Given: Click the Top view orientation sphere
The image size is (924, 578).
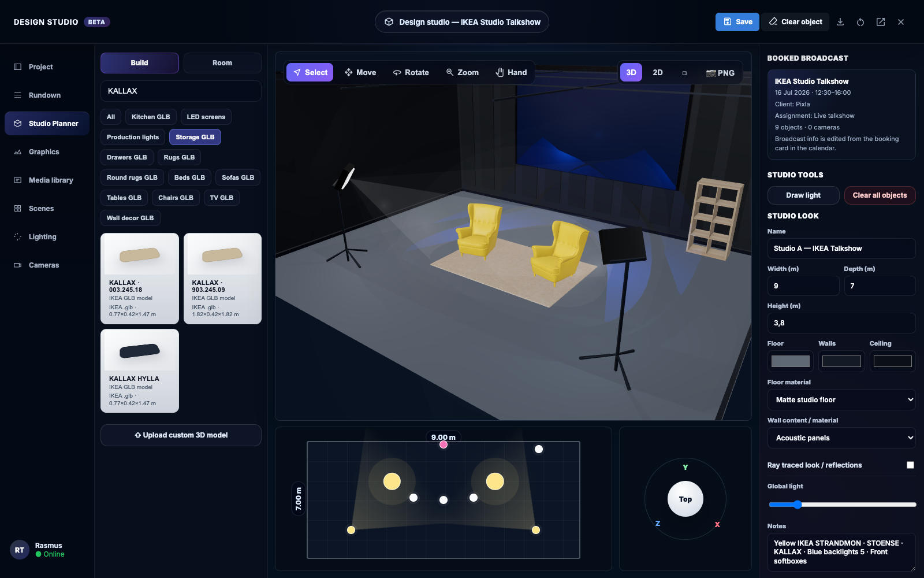Looking at the screenshot, I should point(685,499).
